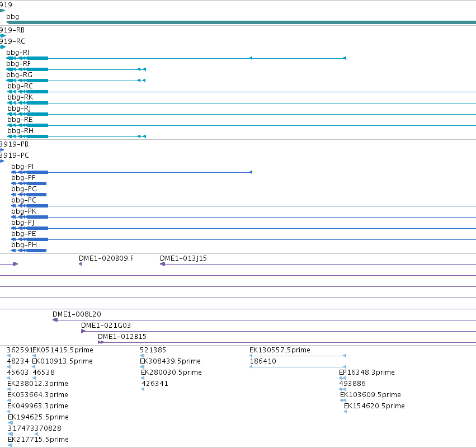Select EST label EK130557.5prime
Image resolution: width=476 pixels, height=448 pixels.
click(280, 350)
